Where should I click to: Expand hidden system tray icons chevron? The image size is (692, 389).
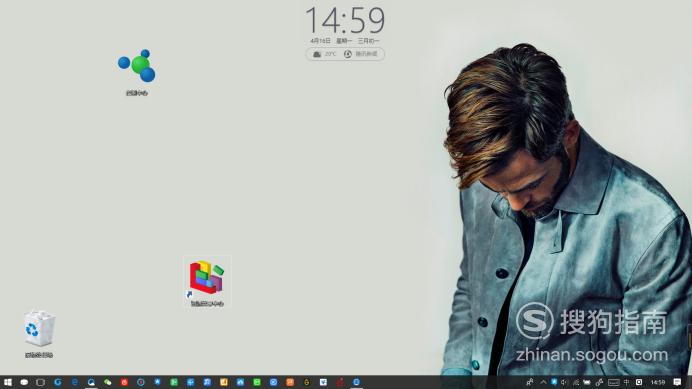[x=543, y=382]
